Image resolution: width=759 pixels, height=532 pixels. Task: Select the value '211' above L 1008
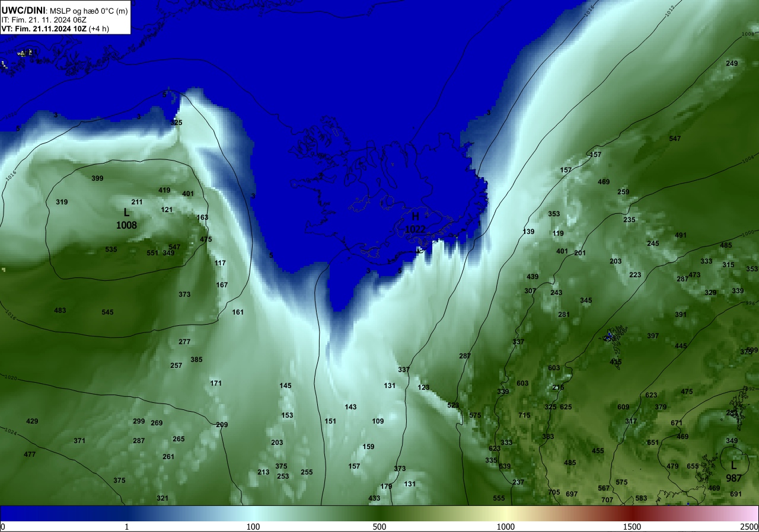pyautogui.click(x=137, y=202)
